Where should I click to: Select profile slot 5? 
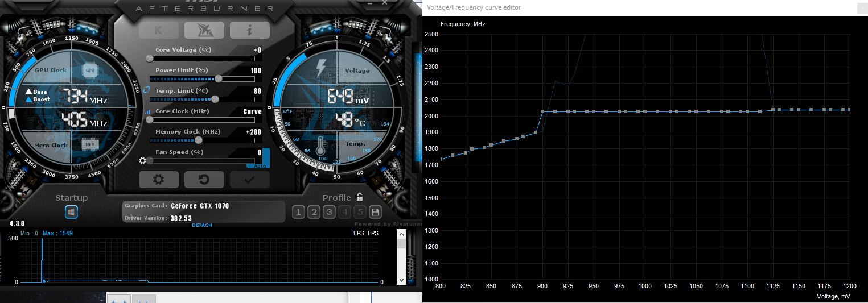click(359, 213)
